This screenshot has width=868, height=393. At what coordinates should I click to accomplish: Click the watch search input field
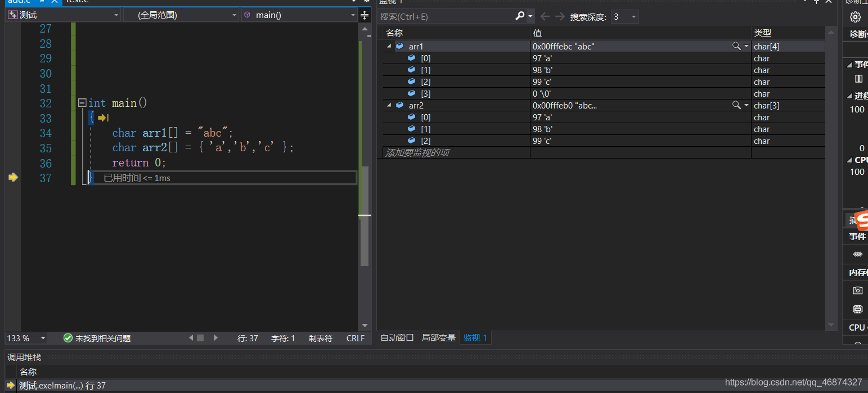point(446,17)
